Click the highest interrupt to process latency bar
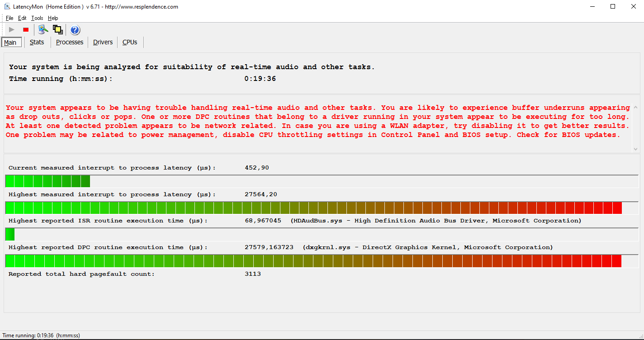The width and height of the screenshot is (644, 340). pos(322,208)
